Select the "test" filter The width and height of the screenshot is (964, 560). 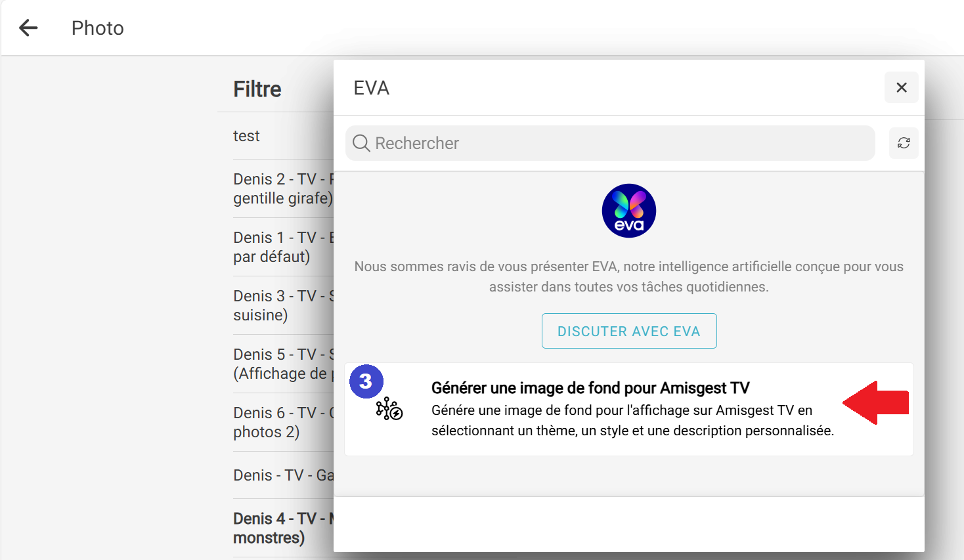point(247,136)
